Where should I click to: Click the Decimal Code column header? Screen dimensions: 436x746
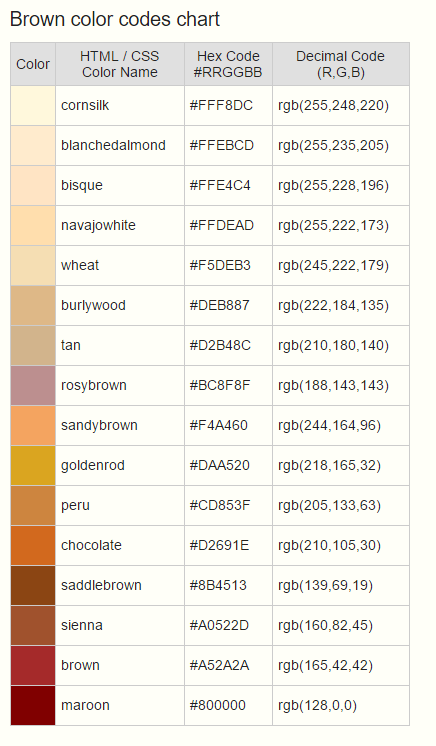[340, 64]
